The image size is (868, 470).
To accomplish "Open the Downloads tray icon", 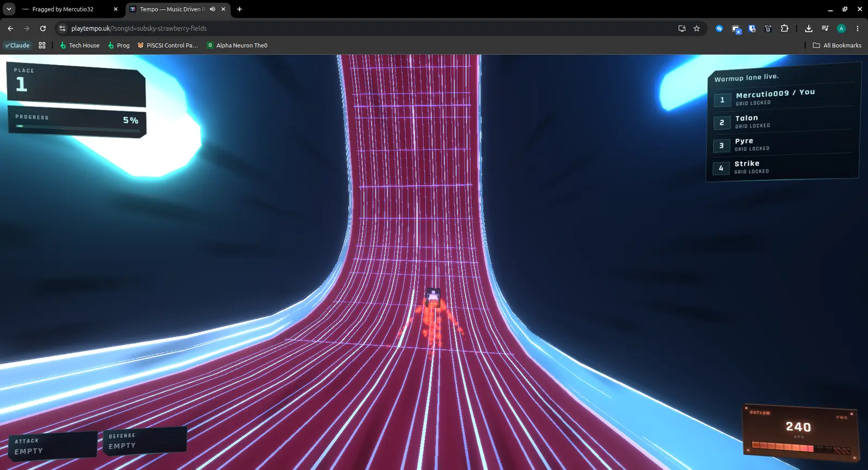I will click(x=808, y=28).
